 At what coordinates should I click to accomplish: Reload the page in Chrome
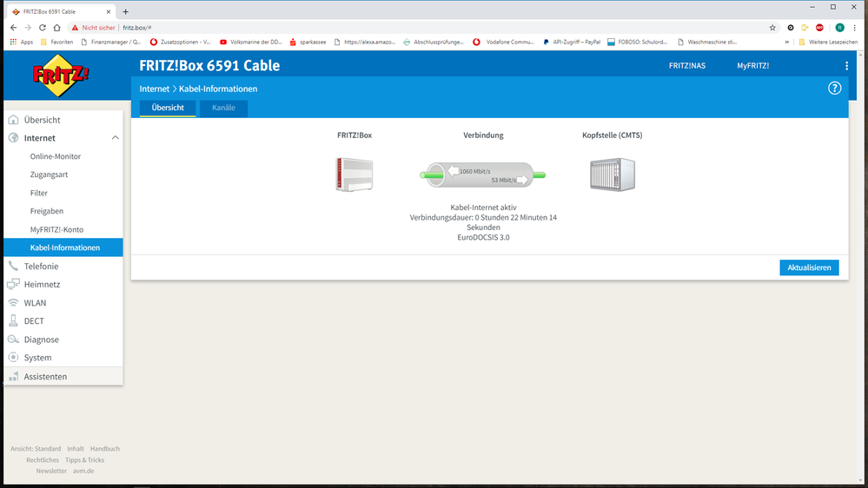point(42,27)
